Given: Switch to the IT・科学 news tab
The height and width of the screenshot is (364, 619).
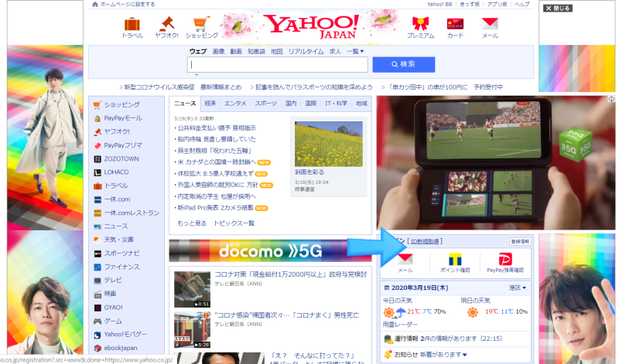Looking at the screenshot, I should point(336,104).
